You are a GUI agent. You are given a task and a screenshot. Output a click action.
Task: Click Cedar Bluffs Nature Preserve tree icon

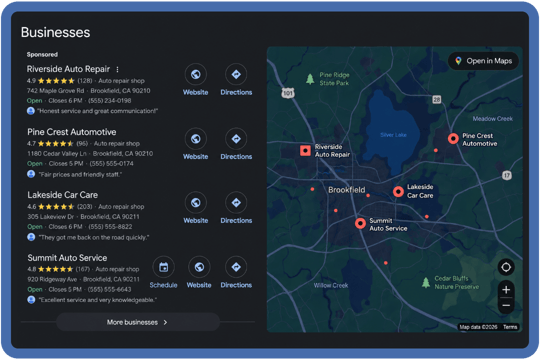coord(426,282)
